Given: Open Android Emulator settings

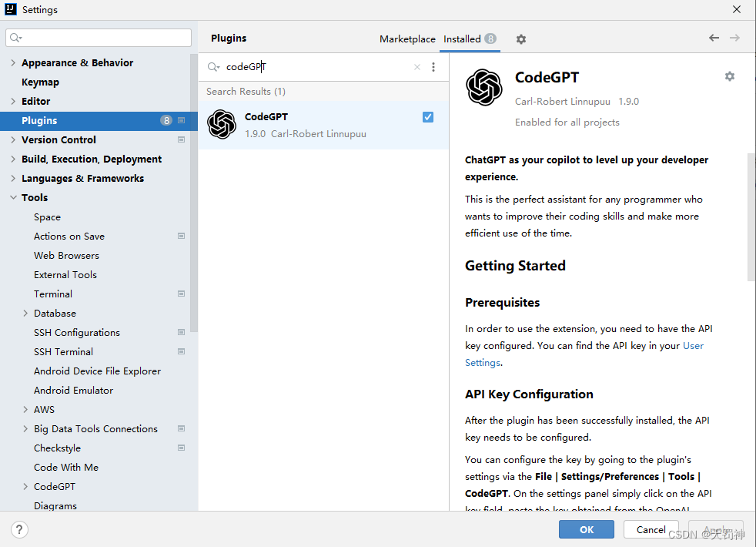Looking at the screenshot, I should point(73,391).
